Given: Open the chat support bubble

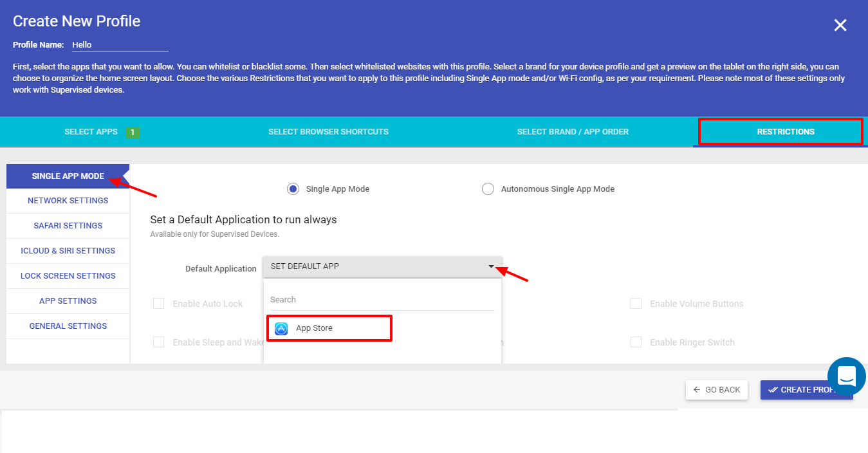Looking at the screenshot, I should (x=847, y=376).
